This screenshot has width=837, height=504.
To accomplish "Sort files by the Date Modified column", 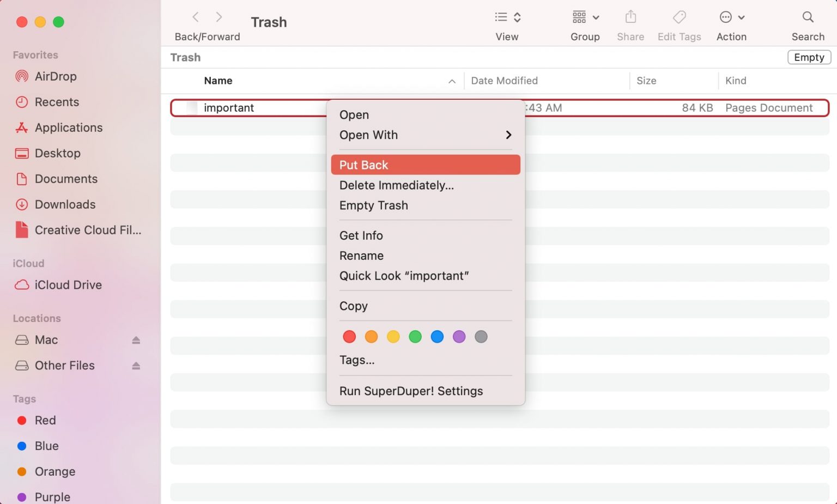I will pyautogui.click(x=504, y=81).
